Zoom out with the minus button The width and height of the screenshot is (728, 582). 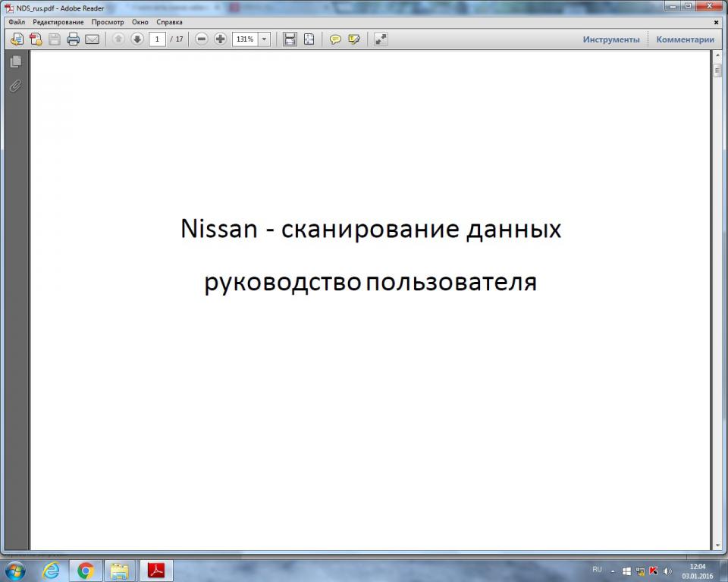(x=202, y=39)
